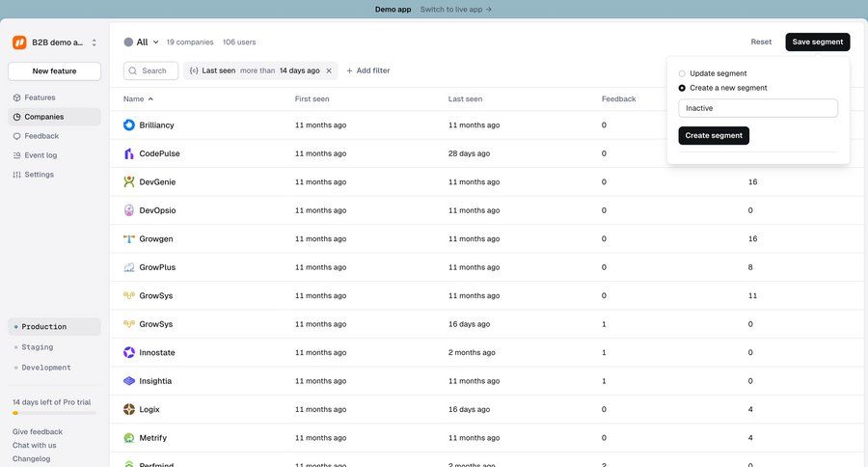Viewport: 868px width, 467px height.
Task: Edit the 14 days ago filter value
Action: 300,70
